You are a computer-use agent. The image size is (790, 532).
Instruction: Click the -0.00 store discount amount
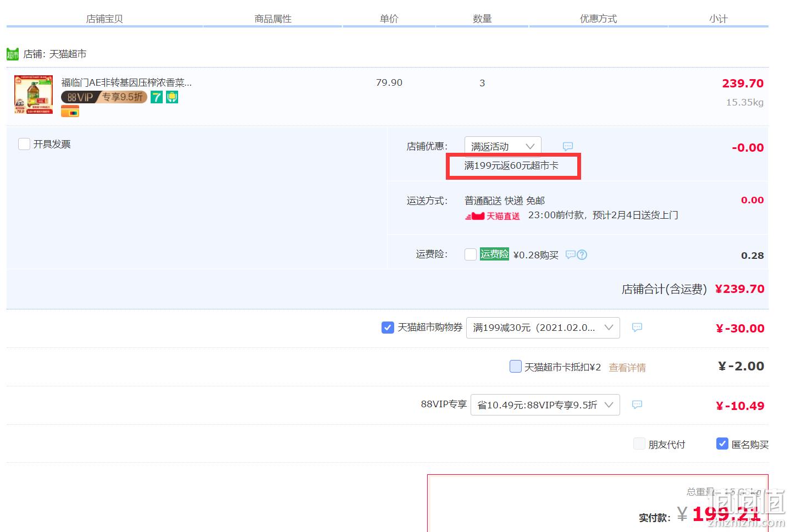click(748, 147)
